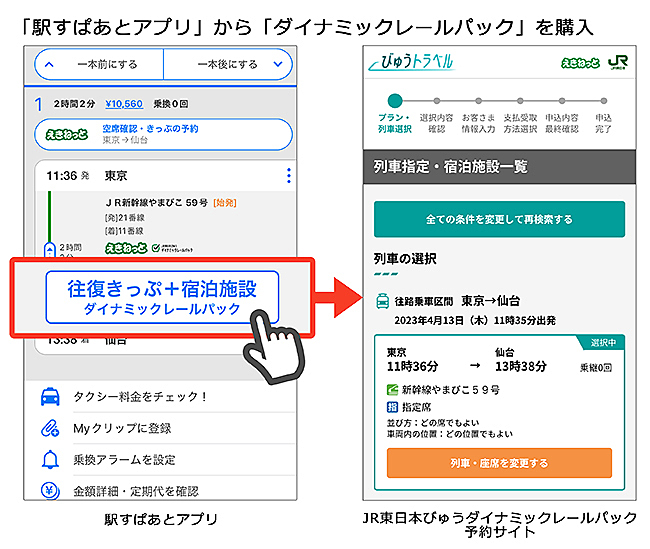Screen dimensions: 650x549
Task: Click the paperclip Myクリップ icon
Action: tap(50, 428)
